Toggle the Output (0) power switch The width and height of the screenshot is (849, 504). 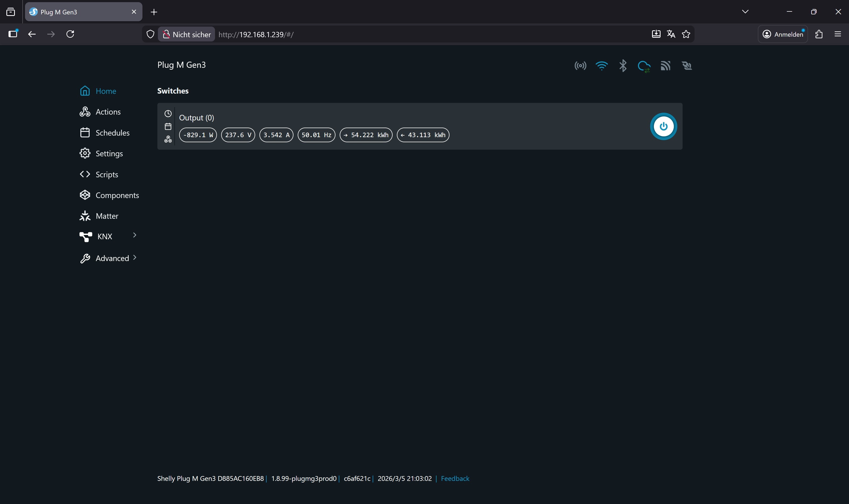[x=663, y=126]
